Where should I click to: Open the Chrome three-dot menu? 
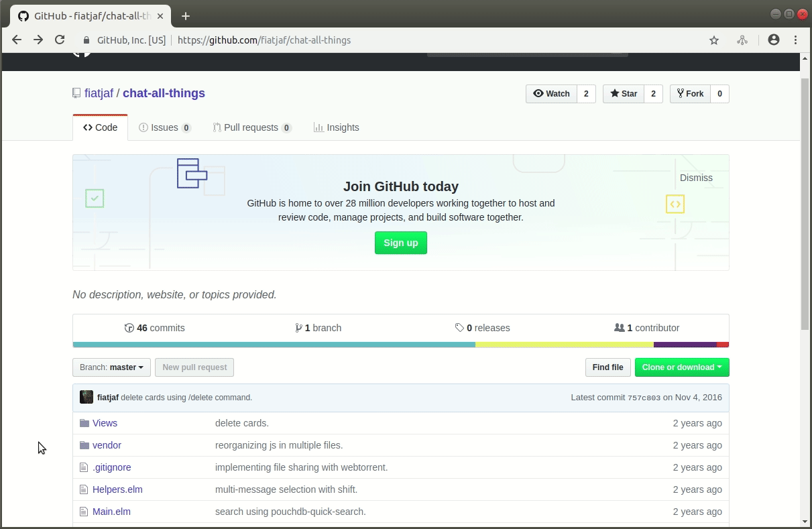(796, 40)
